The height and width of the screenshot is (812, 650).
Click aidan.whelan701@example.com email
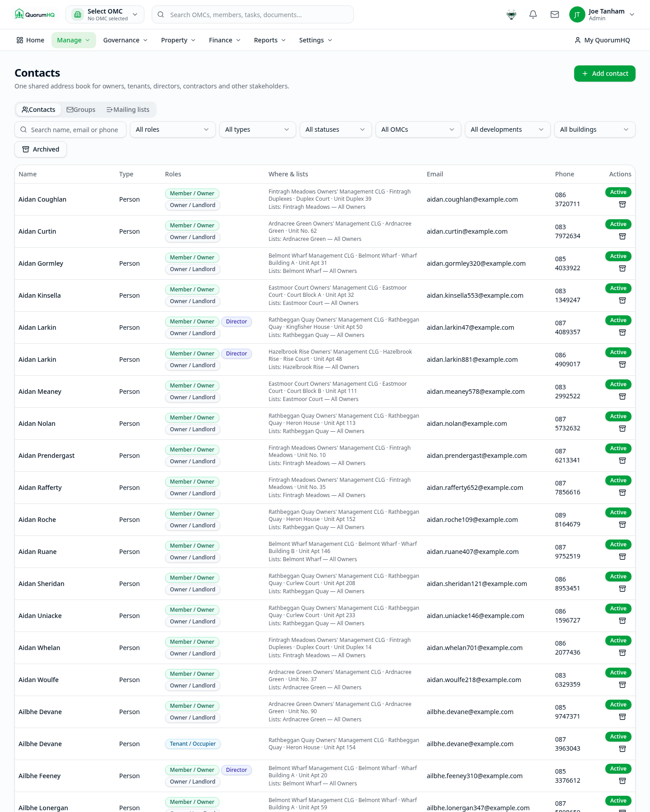(x=474, y=648)
